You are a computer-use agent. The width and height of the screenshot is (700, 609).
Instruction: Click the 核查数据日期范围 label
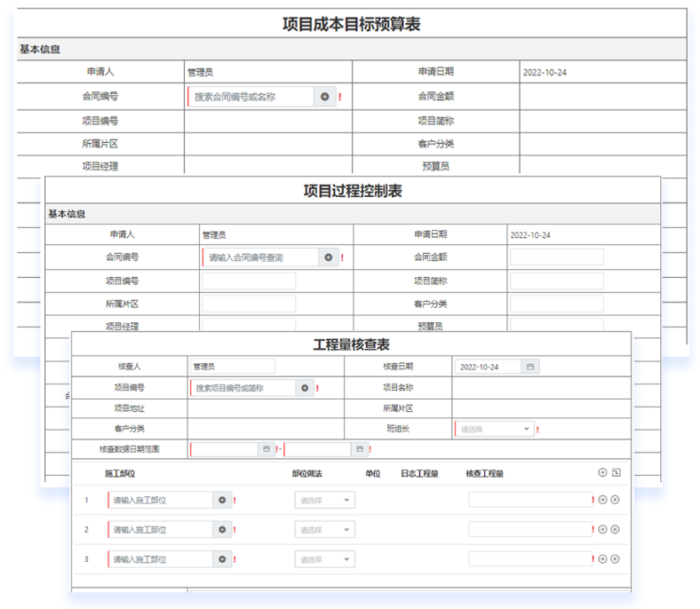tap(130, 449)
